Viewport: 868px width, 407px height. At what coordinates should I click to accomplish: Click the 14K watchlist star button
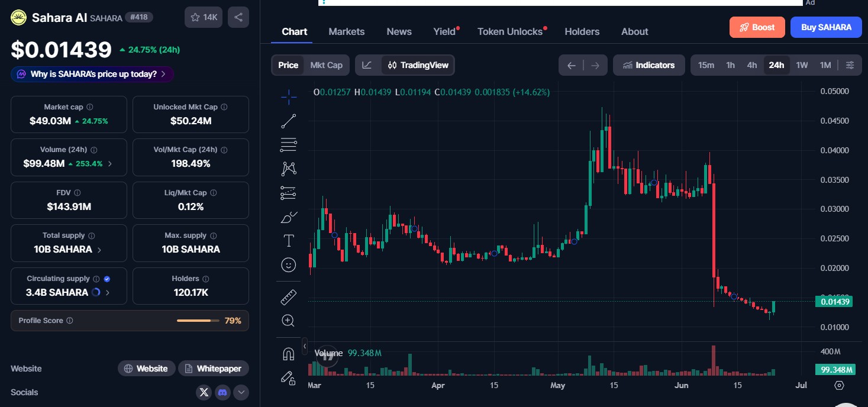pyautogui.click(x=204, y=17)
